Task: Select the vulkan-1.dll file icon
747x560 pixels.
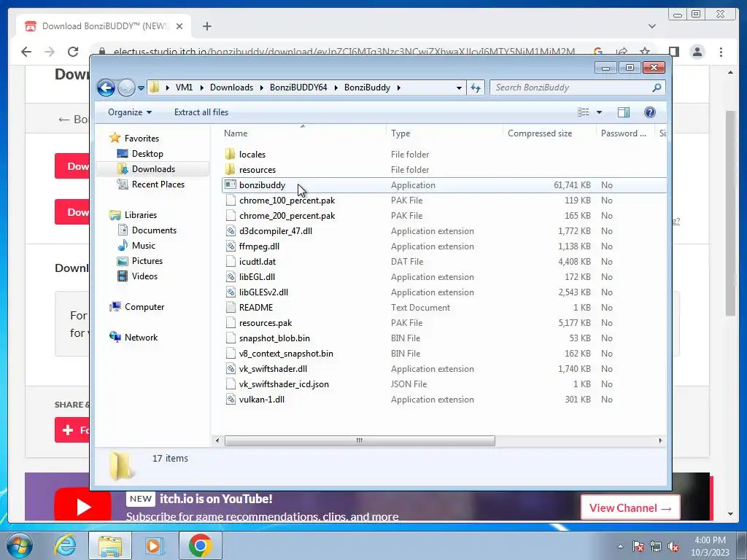Action: point(230,399)
